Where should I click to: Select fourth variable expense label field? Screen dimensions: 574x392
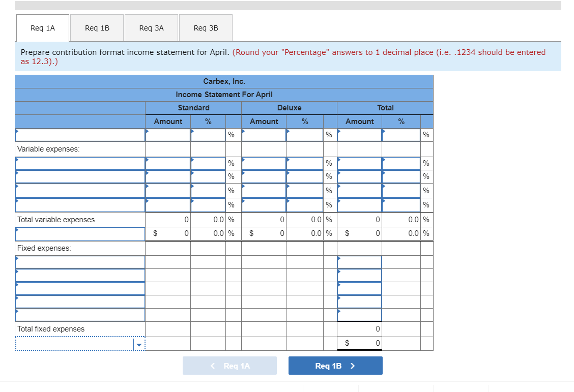coord(80,205)
